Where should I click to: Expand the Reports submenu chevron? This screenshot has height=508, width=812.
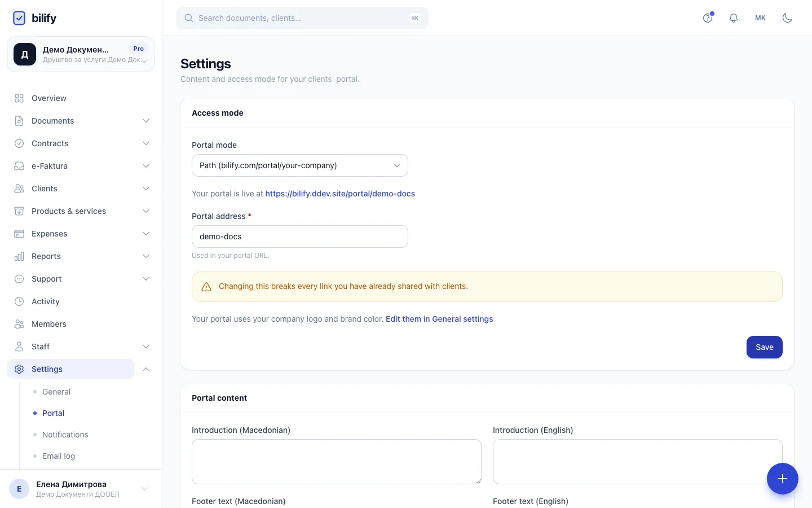146,256
